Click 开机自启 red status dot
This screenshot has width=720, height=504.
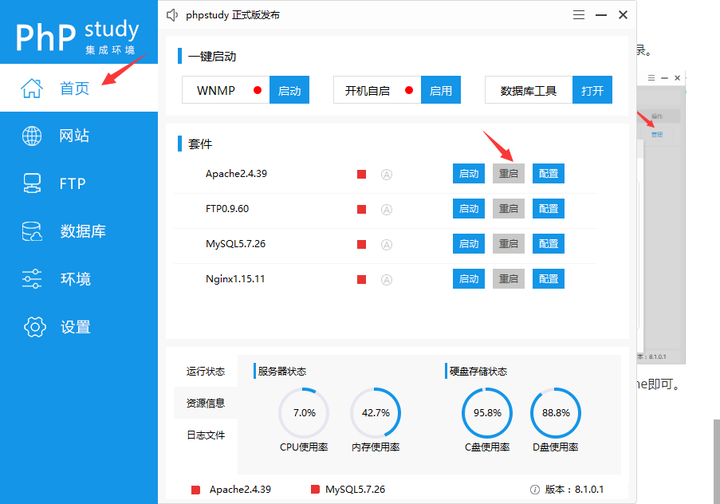pos(409,90)
